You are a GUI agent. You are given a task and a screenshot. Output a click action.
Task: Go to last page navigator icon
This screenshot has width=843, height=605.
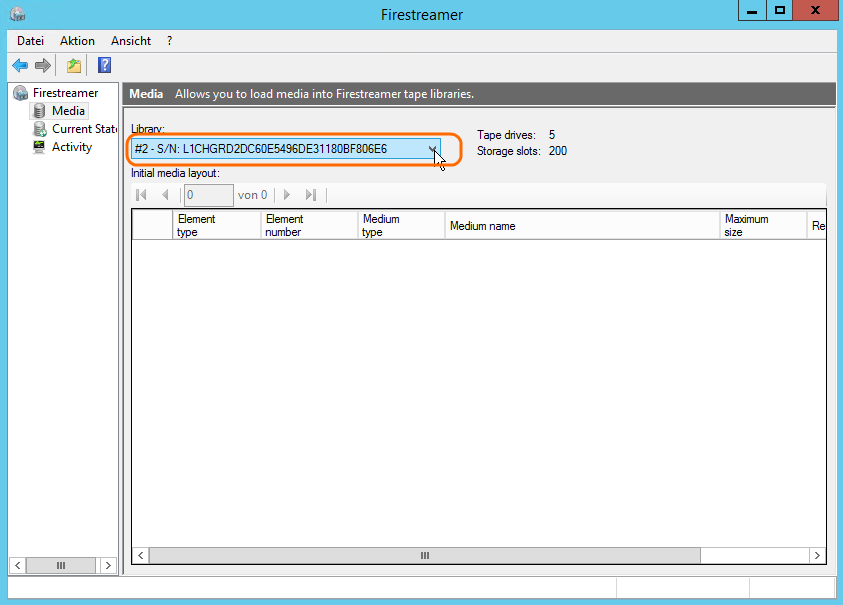[311, 195]
